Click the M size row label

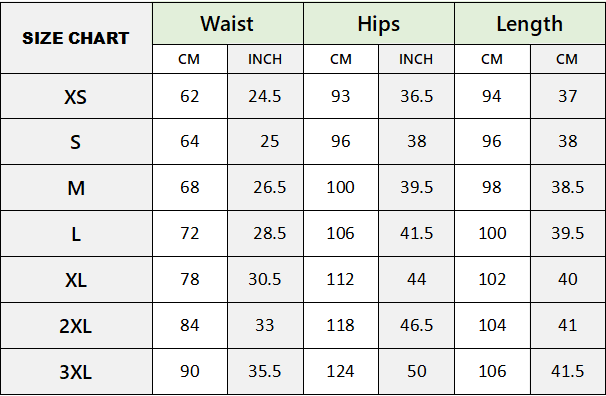click(76, 188)
